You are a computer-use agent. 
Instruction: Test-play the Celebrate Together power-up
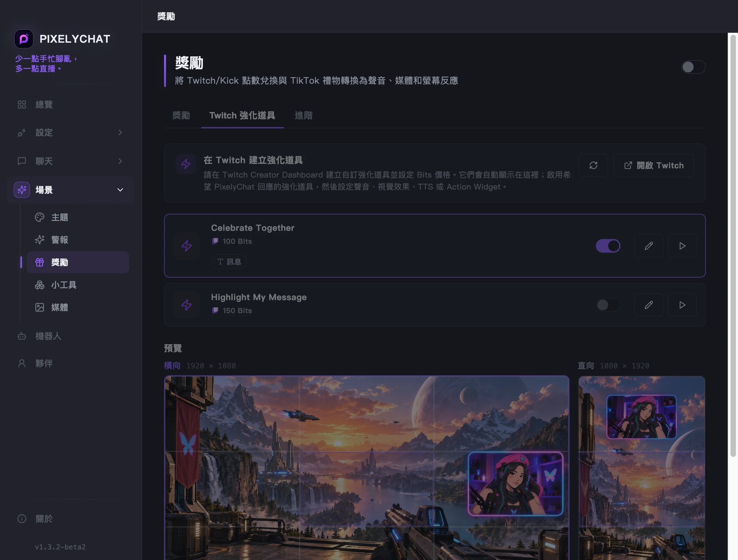pos(682,246)
